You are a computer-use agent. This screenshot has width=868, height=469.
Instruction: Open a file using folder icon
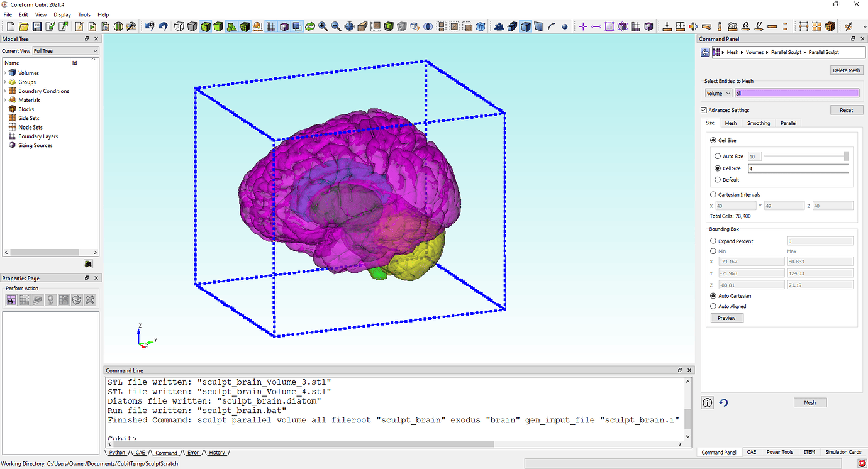point(23,26)
